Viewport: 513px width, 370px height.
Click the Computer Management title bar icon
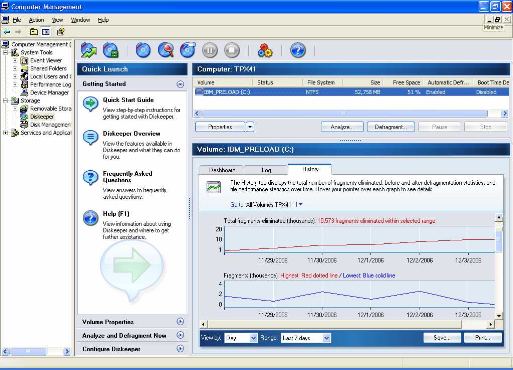[x=5, y=7]
